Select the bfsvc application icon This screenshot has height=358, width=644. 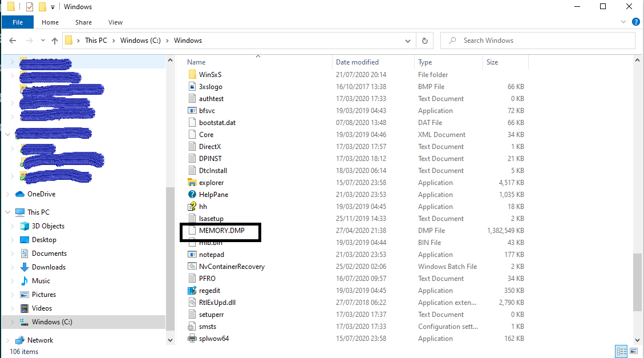coord(192,110)
